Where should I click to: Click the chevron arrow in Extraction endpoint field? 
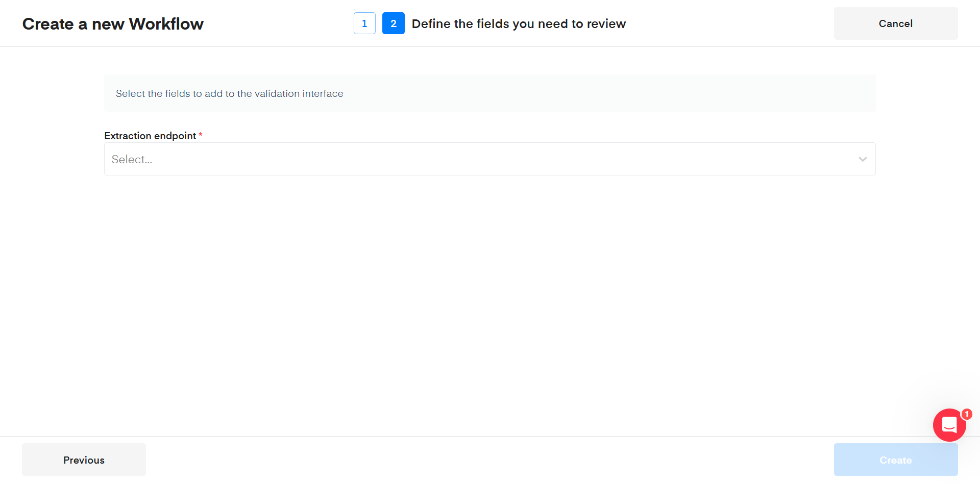click(863, 159)
